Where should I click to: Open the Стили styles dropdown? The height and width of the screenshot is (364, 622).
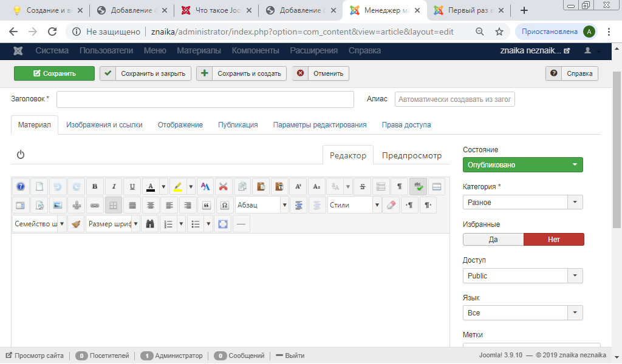pos(355,205)
